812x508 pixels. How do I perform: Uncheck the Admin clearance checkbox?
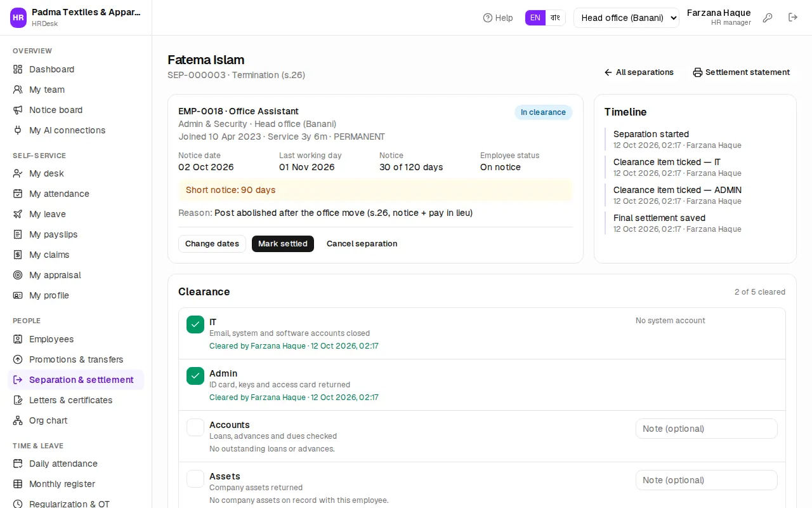coord(195,376)
